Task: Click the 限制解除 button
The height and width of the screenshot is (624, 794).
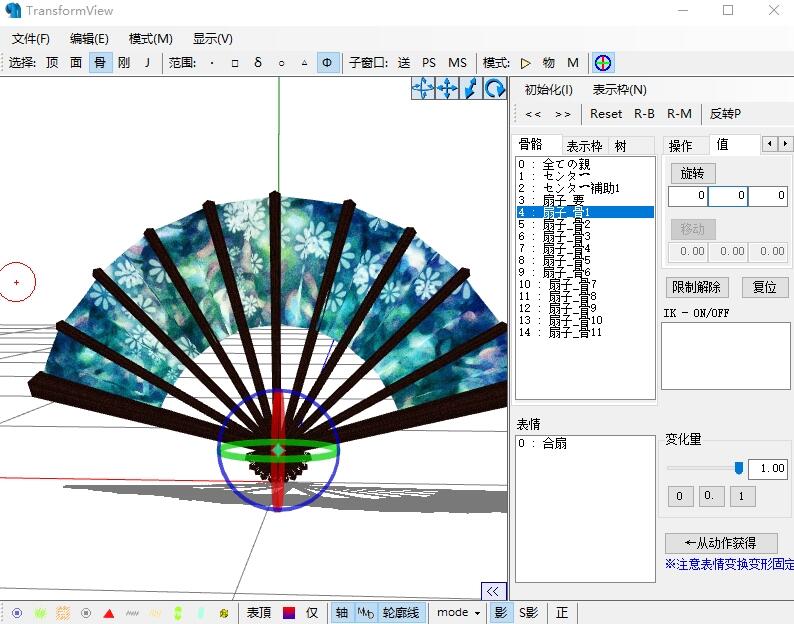Action: point(696,287)
